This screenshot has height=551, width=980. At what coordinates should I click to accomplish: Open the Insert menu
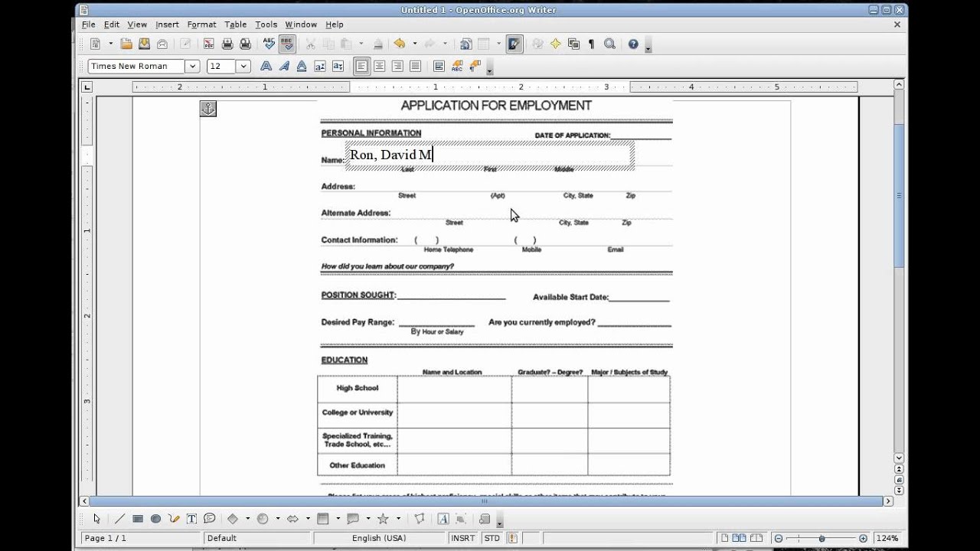click(167, 24)
